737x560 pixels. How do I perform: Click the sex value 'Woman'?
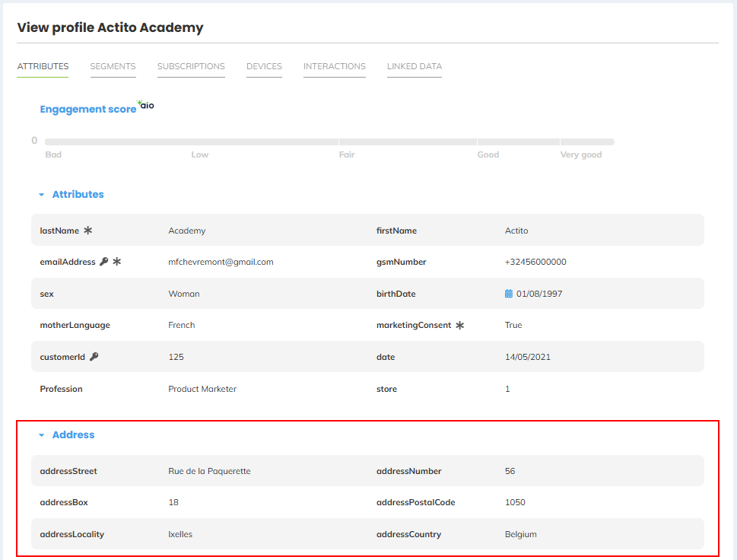184,294
